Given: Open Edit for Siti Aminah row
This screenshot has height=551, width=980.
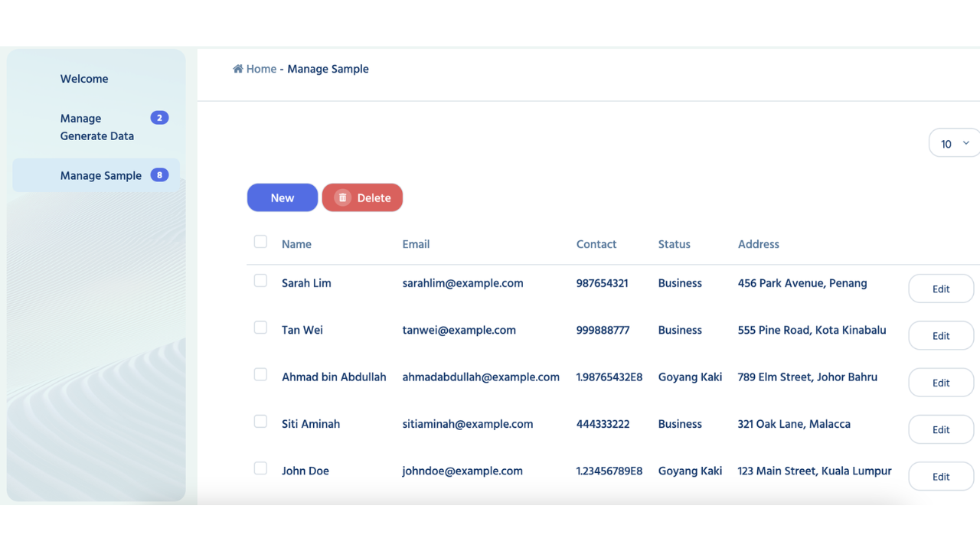Looking at the screenshot, I should click(941, 430).
